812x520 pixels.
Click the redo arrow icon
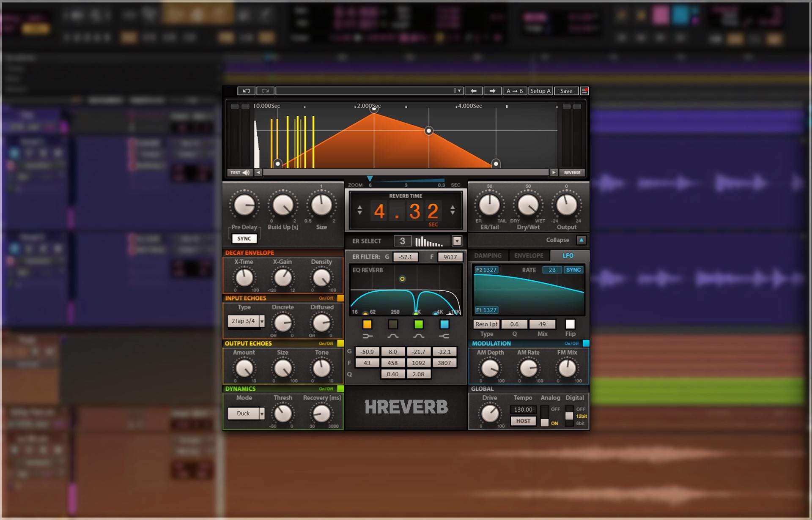(x=265, y=91)
